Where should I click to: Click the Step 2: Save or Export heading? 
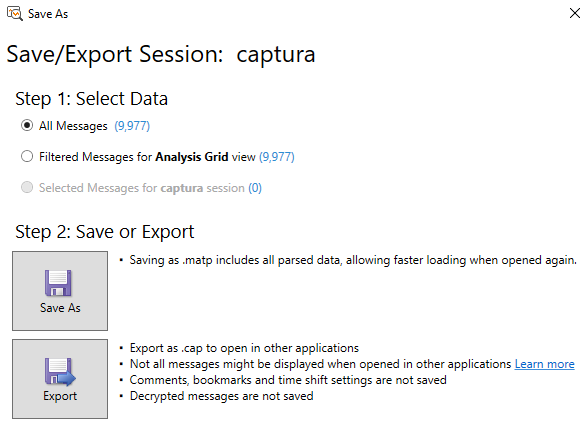pos(105,232)
